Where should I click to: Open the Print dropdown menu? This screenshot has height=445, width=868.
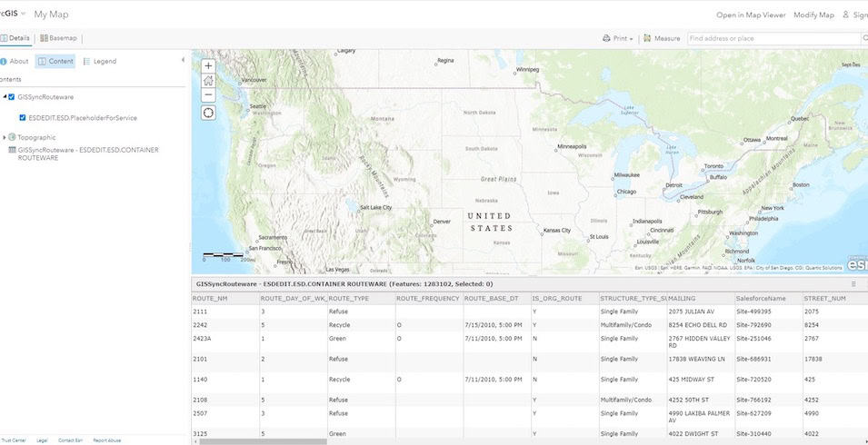[x=618, y=38]
